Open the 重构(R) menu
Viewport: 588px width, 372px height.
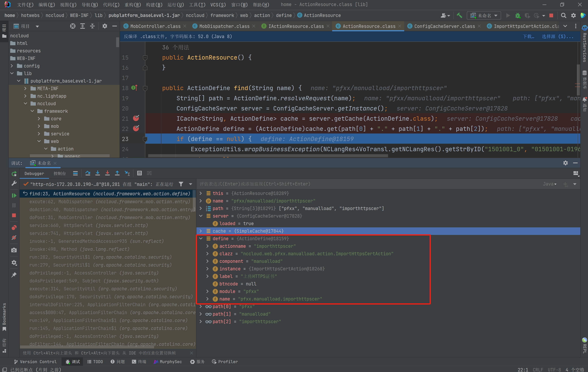pyautogui.click(x=133, y=5)
